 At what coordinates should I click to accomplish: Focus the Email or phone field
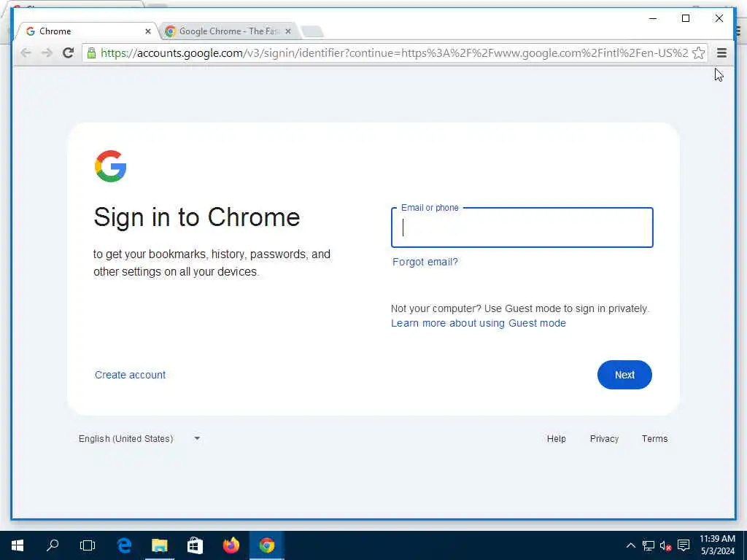[522, 227]
